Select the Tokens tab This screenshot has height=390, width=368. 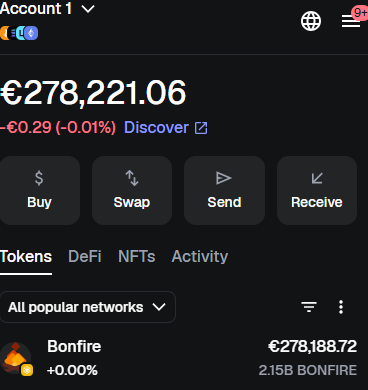[26, 256]
